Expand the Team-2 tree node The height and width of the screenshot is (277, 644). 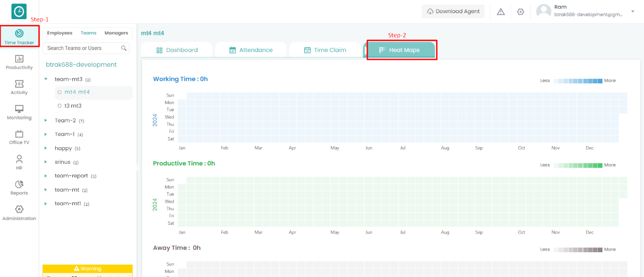[x=46, y=120]
